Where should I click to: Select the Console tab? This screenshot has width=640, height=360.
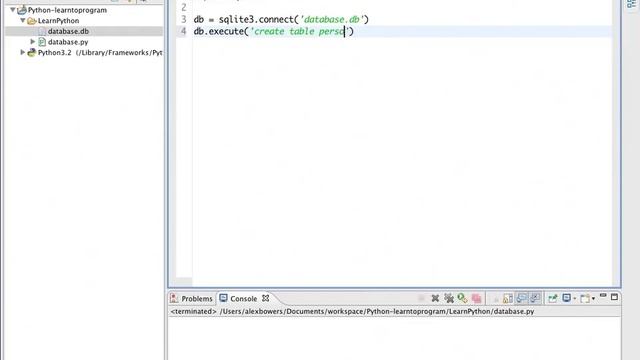244,299
